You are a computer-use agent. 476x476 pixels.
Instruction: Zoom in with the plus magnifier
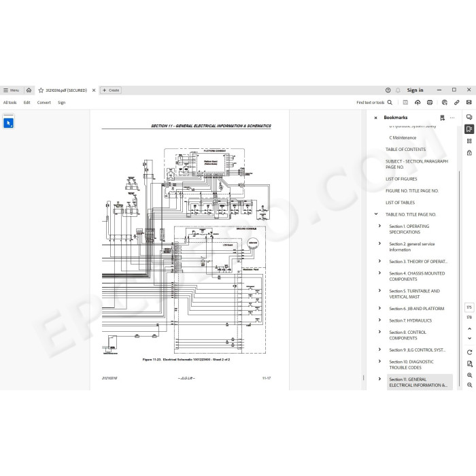(x=470, y=375)
